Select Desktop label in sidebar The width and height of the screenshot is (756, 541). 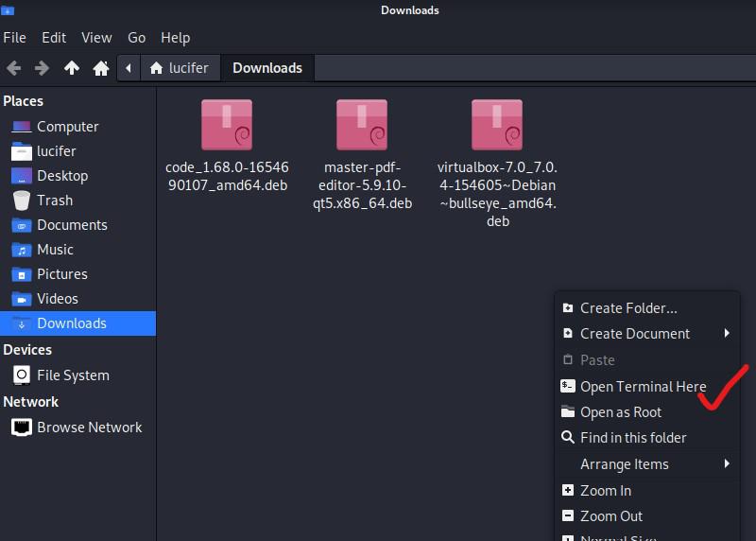[62, 176]
